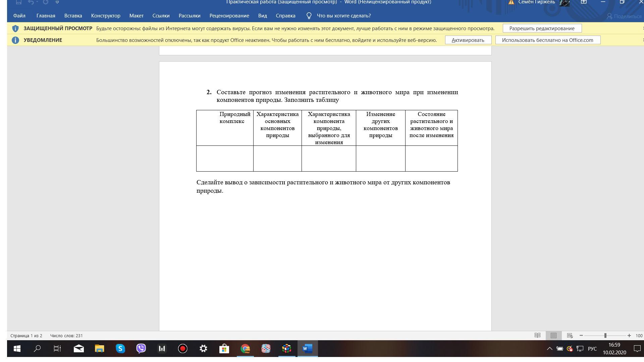
Task: Click the lightbulb Tell Me icon
Action: (309, 16)
